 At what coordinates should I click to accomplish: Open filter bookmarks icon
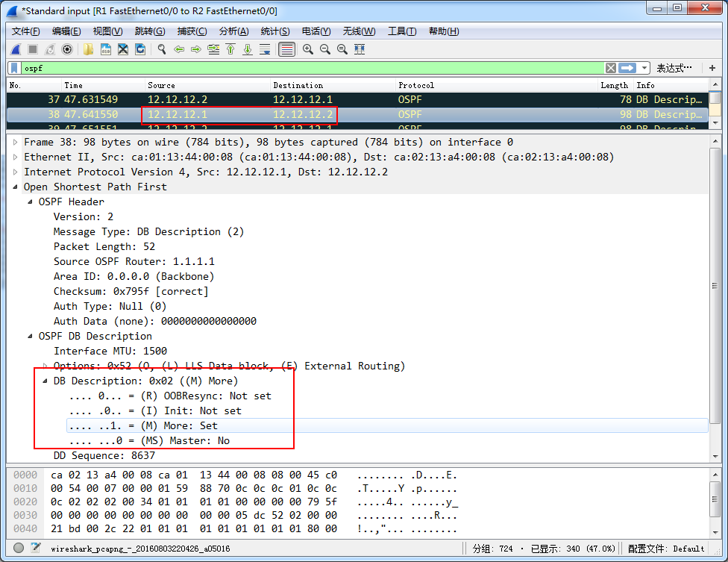tap(14, 68)
